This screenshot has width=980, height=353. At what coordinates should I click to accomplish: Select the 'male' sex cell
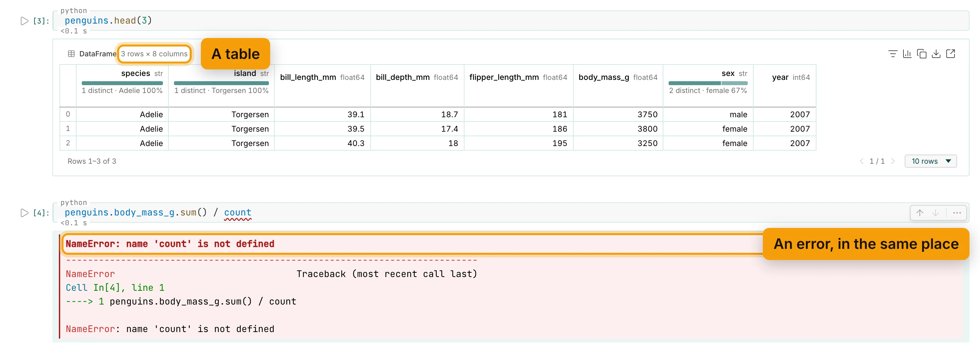[x=708, y=114]
